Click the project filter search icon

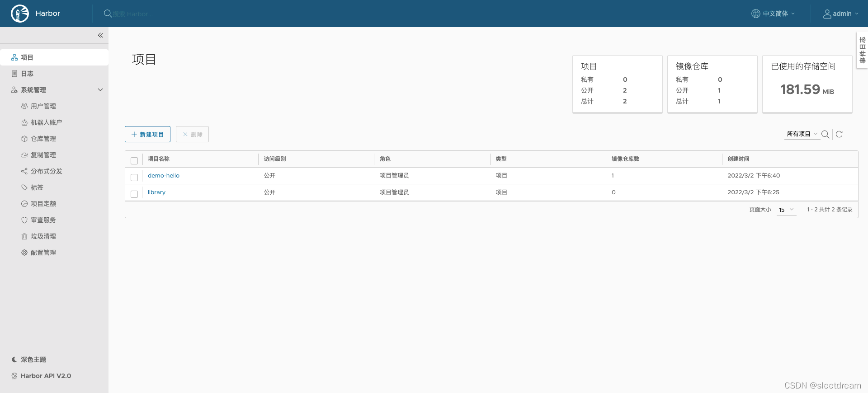coord(825,134)
